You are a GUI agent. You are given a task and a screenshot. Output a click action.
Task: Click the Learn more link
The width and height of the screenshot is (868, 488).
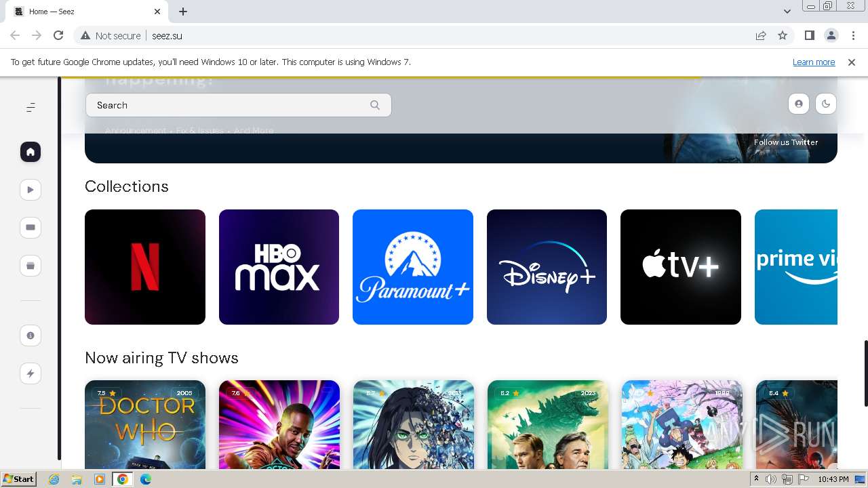pos(814,62)
